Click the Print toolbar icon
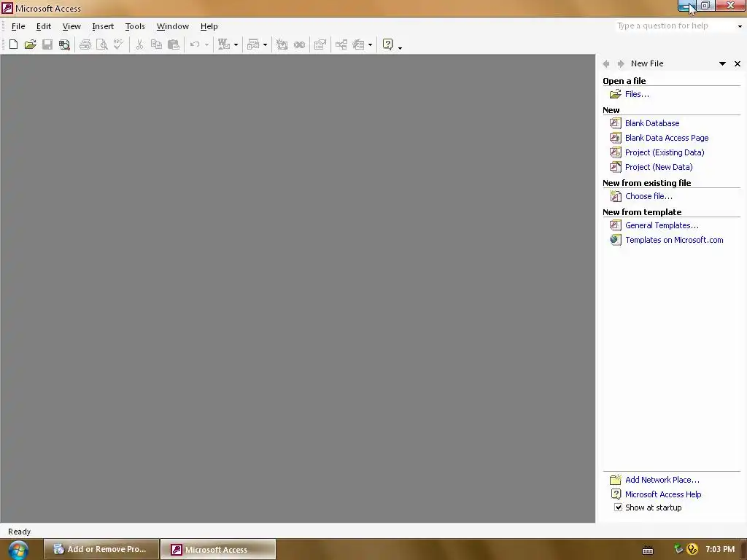This screenshot has width=747, height=560. 85,44
